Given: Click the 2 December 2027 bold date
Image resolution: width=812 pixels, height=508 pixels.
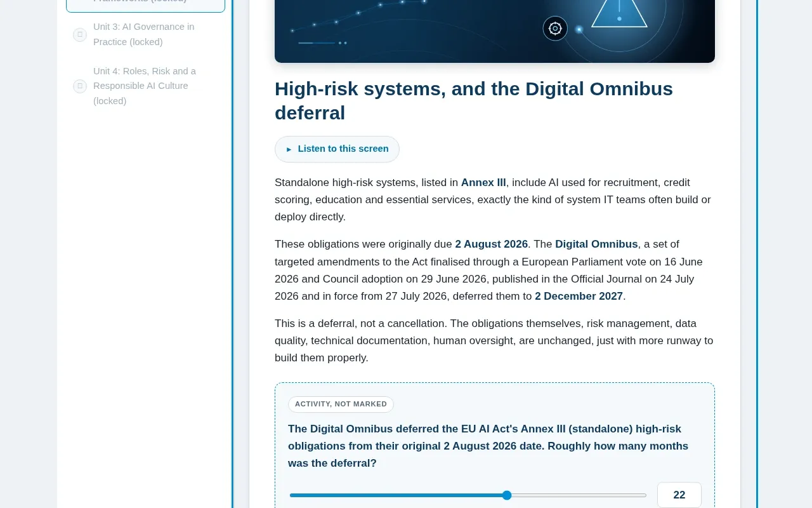Looking at the screenshot, I should [x=579, y=297].
